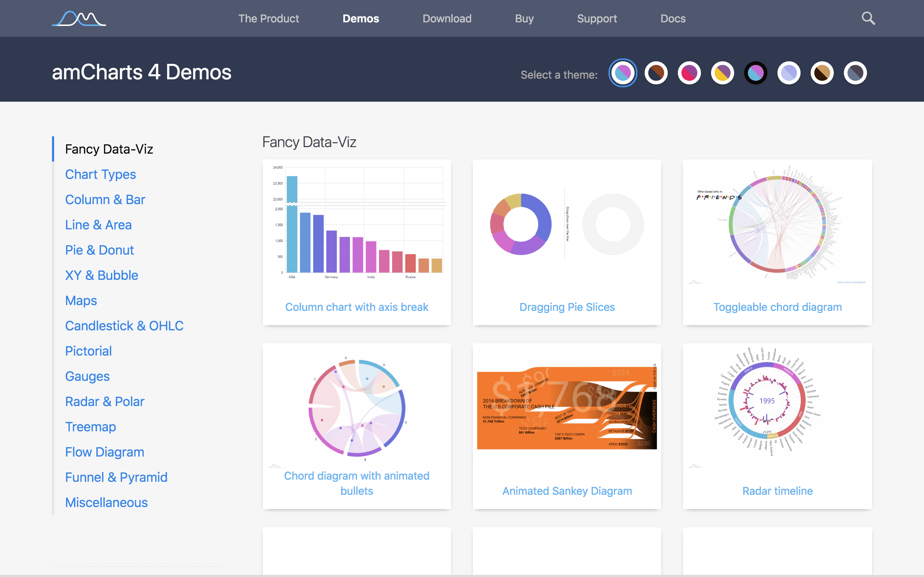Screen dimensions: 924x577
Task: Open the Column chart with axis break demo
Action: point(357,307)
